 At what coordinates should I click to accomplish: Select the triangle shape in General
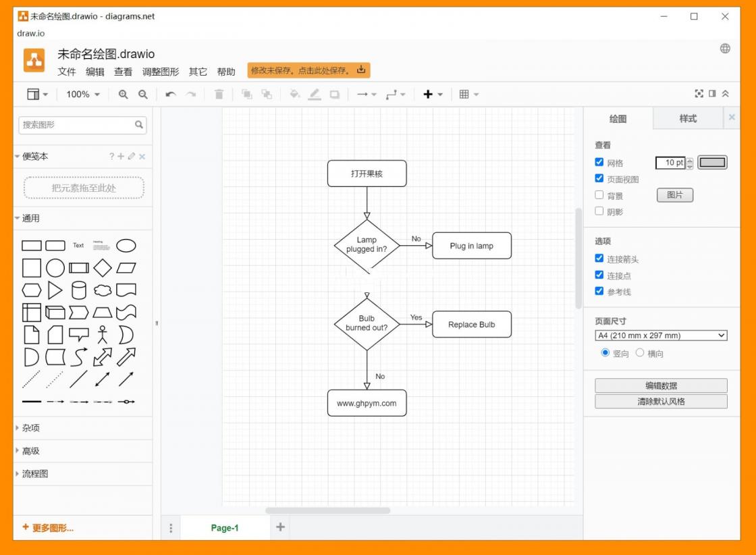(55, 290)
